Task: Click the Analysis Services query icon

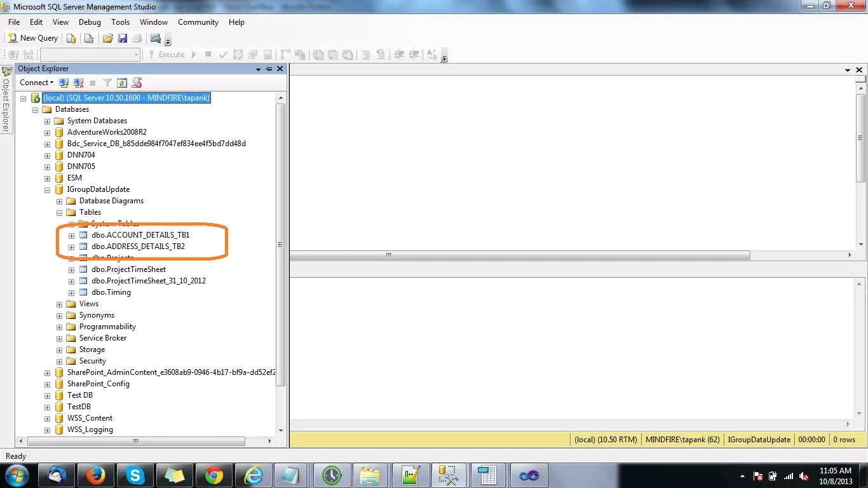Action: tap(89, 38)
